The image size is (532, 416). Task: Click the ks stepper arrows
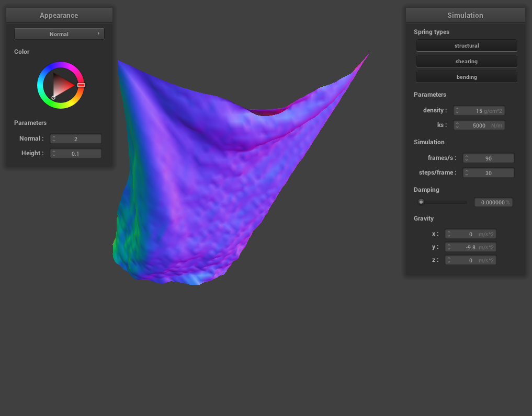click(x=457, y=125)
